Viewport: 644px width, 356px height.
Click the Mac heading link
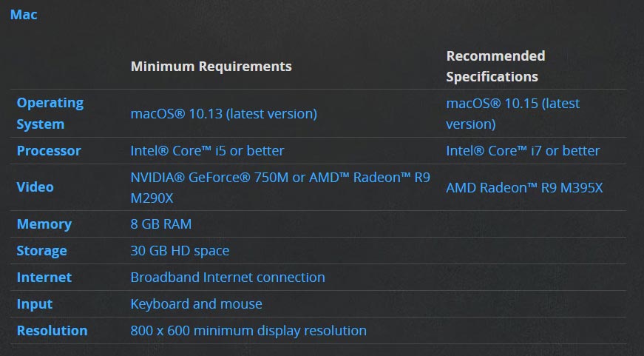click(x=24, y=15)
